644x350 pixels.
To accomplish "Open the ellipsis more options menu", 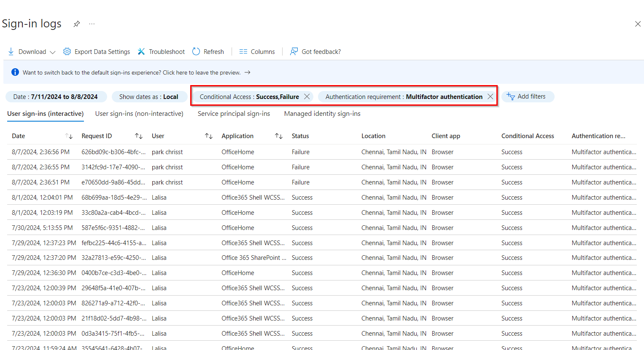I will [x=92, y=24].
